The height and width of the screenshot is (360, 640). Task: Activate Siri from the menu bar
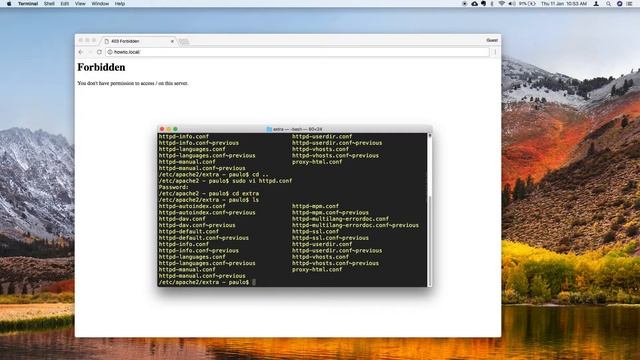click(x=619, y=4)
